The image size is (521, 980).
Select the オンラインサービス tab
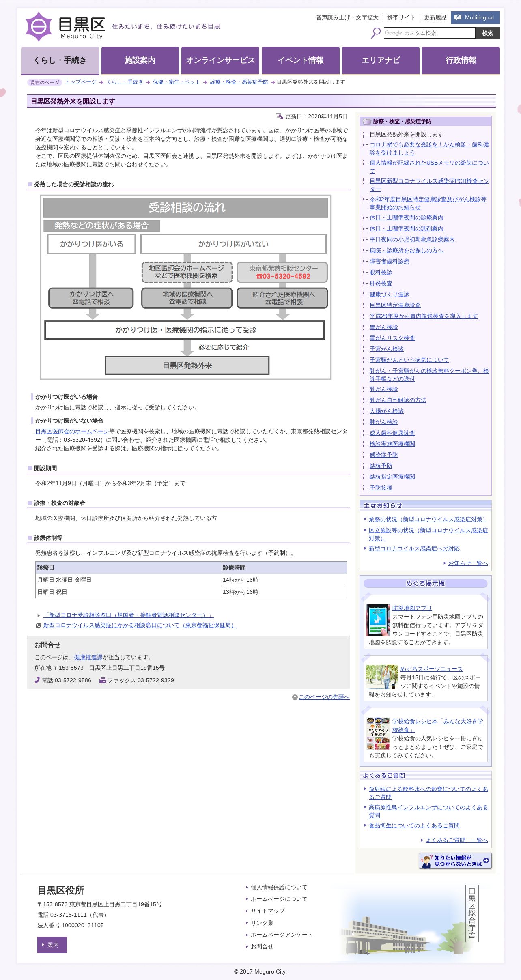pos(220,60)
